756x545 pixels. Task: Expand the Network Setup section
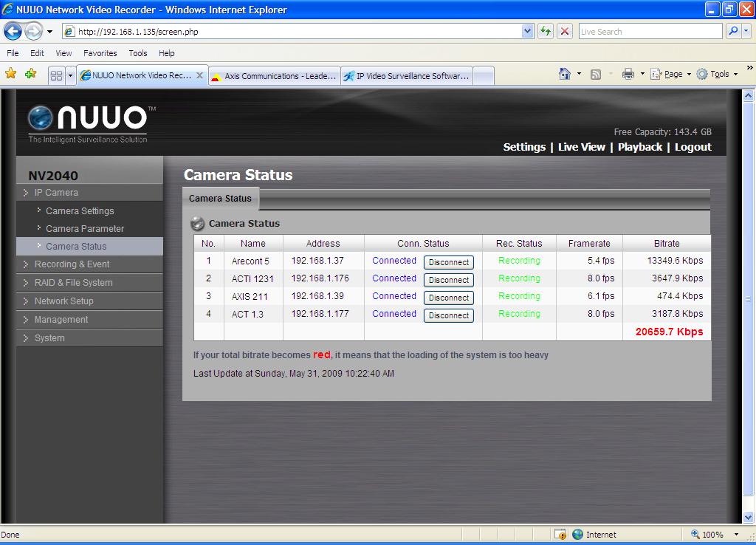(89, 301)
